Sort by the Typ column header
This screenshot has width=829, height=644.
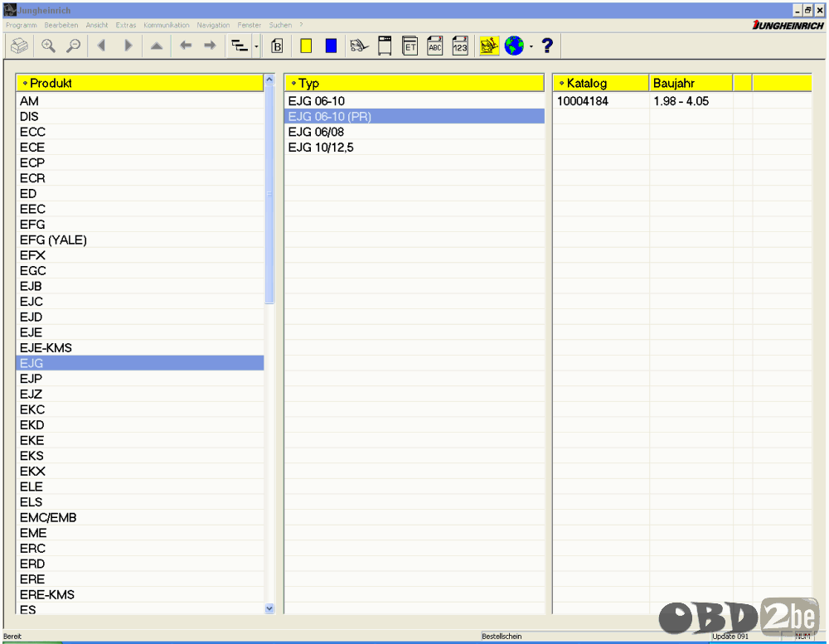[x=414, y=83]
